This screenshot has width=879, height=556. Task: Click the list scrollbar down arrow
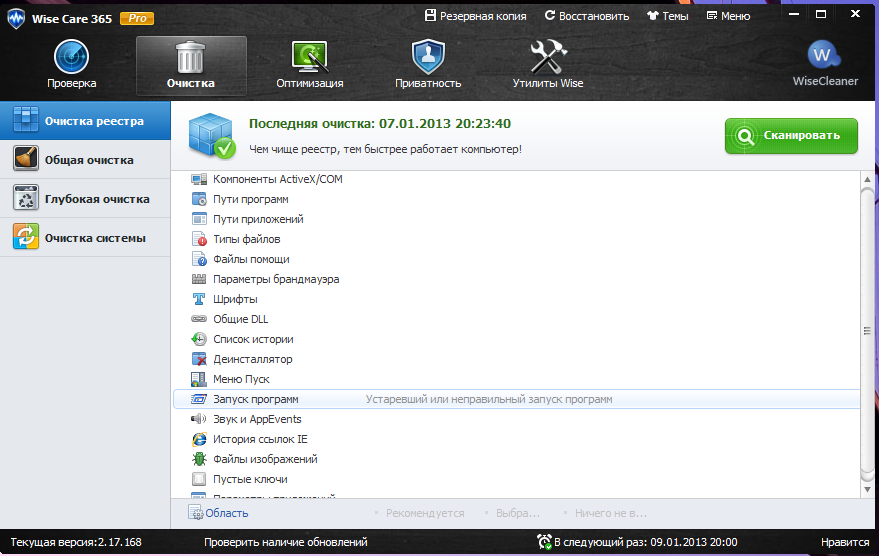pyautogui.click(x=867, y=490)
